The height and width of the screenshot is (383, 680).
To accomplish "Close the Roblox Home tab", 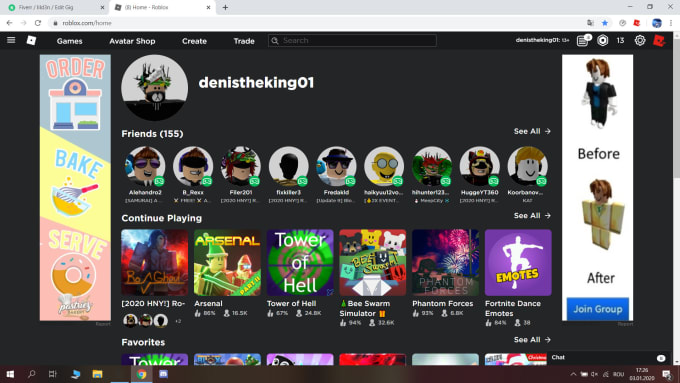I will click(208, 7).
